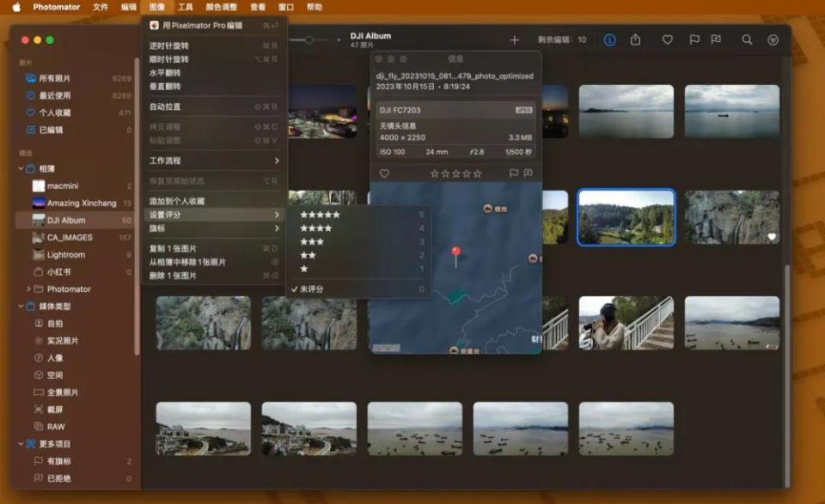Choose 用 Pixelmator Pro 编辑
Image resolution: width=825 pixels, height=504 pixels.
tap(214, 25)
